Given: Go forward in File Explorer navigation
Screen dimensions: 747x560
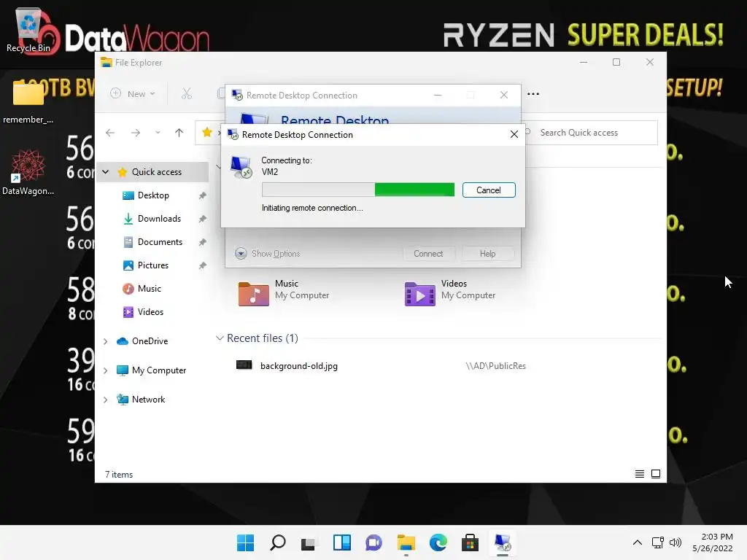Looking at the screenshot, I should point(136,133).
